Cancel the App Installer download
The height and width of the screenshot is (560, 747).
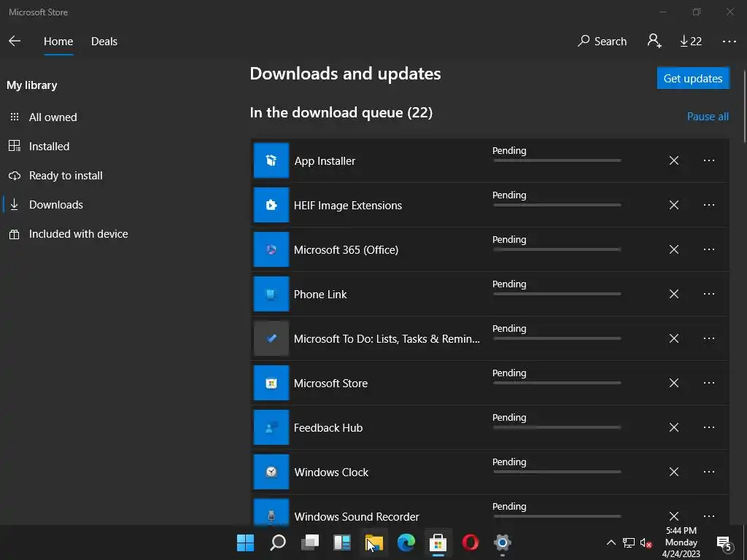[x=673, y=160]
